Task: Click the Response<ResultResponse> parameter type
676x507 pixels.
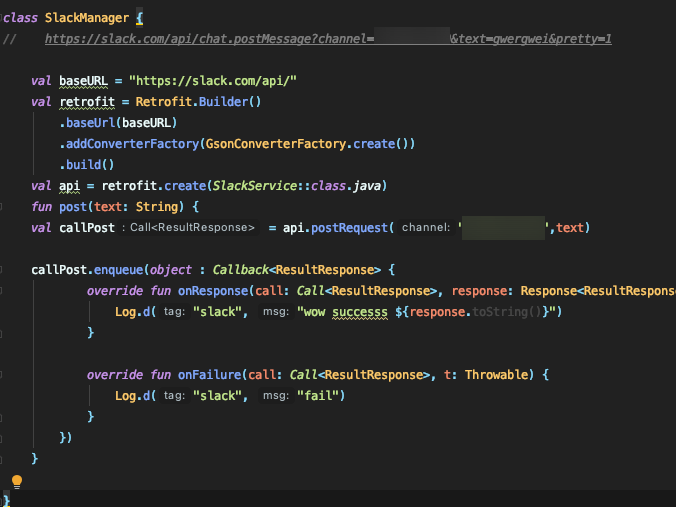Action: [598, 291]
